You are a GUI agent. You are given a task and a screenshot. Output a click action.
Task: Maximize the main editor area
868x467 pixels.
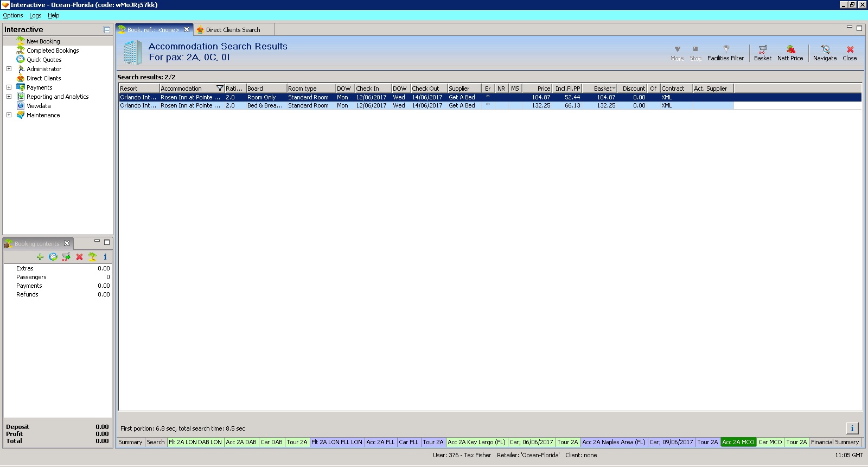tap(859, 28)
